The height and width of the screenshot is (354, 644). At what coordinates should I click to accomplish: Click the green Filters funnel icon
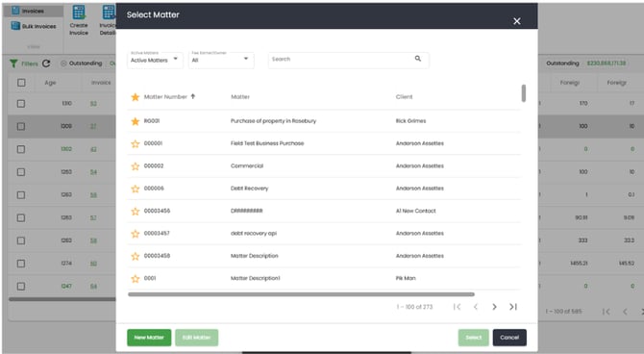[x=14, y=63]
